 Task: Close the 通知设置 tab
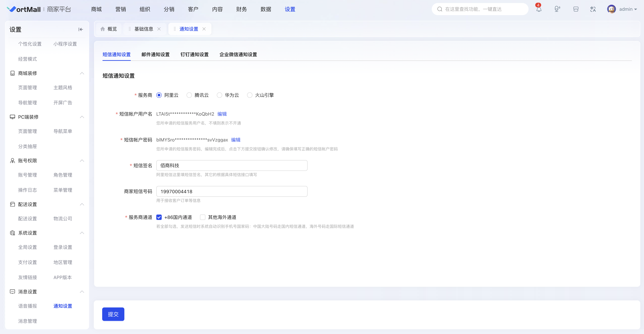204,29
